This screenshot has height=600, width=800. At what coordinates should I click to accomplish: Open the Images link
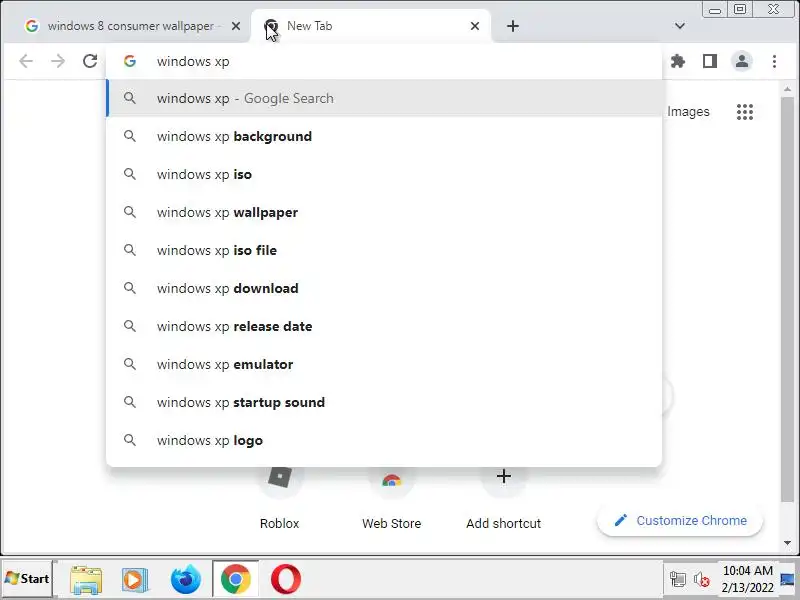688,112
